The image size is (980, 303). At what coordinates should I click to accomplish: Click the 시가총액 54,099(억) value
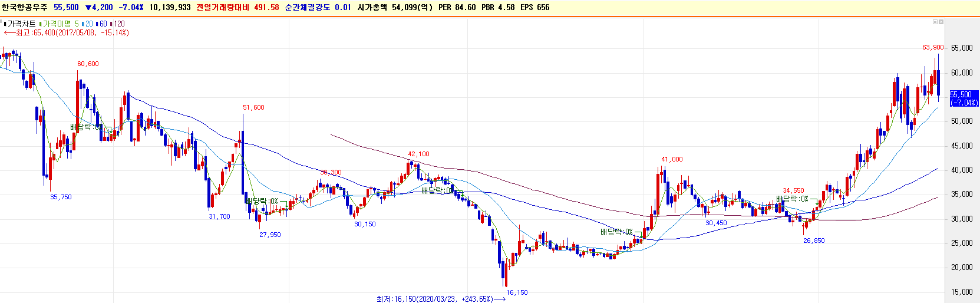[x=395, y=8]
